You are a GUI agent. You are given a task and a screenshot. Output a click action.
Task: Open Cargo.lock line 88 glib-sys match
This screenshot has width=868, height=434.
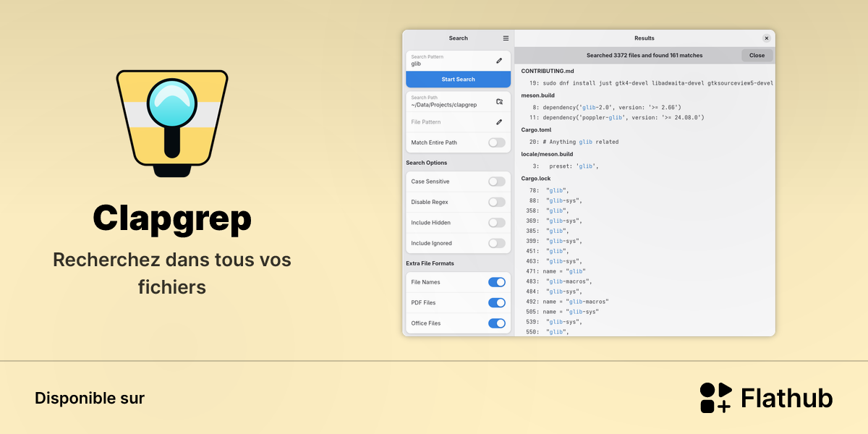(555, 200)
